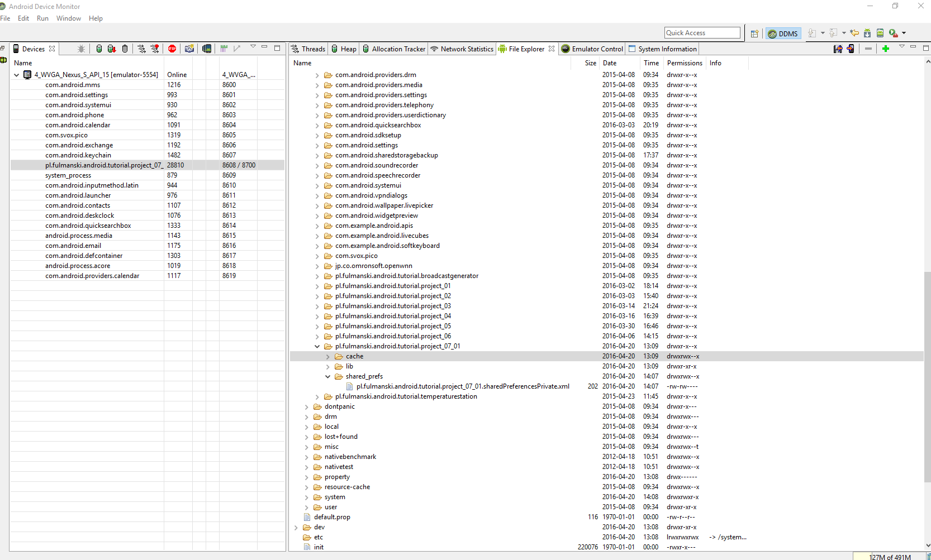
Task: Open the Window menu
Action: click(x=69, y=18)
